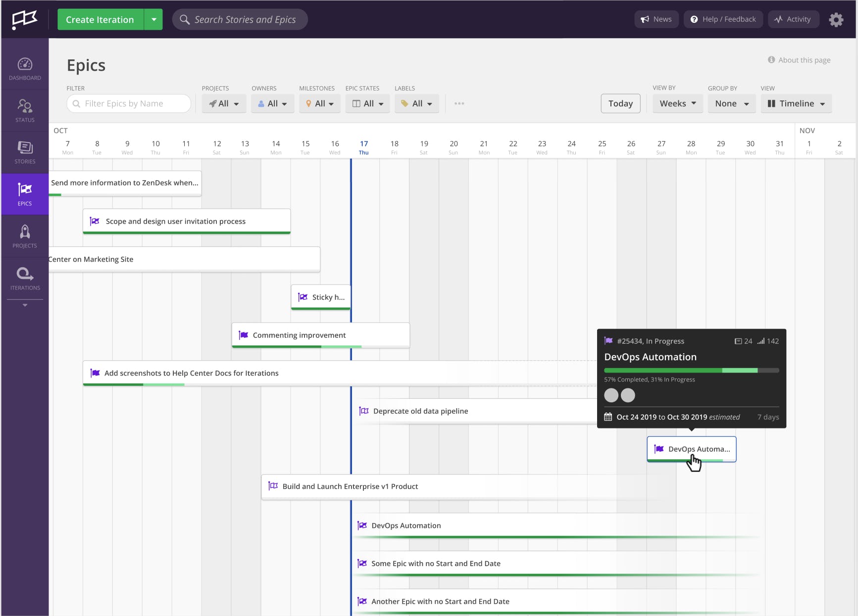Image resolution: width=858 pixels, height=616 pixels.
Task: Click the Filter Epics by Name field
Action: click(129, 103)
